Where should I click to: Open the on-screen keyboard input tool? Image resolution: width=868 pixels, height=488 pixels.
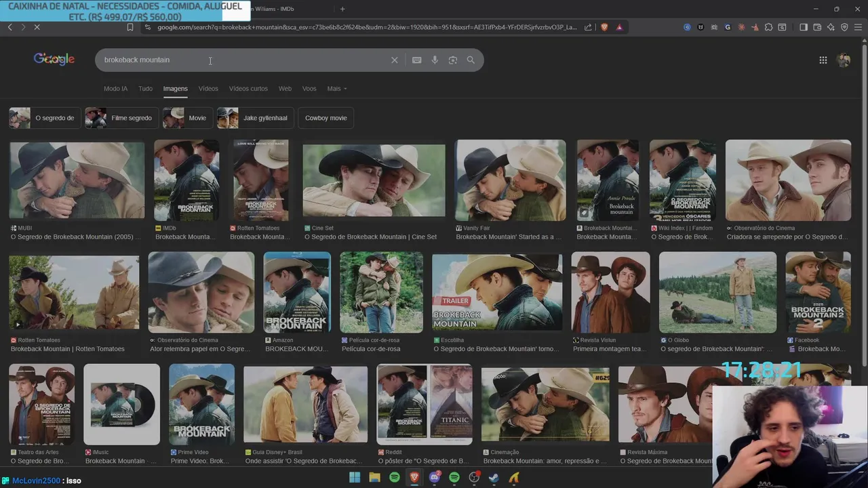click(x=416, y=60)
